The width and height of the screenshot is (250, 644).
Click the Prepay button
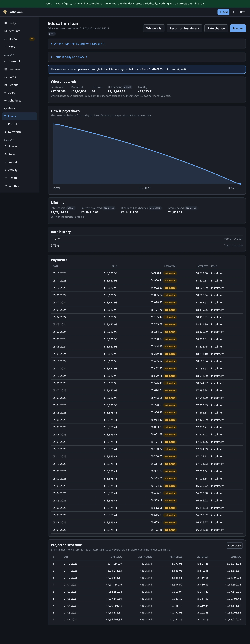tap(238, 29)
